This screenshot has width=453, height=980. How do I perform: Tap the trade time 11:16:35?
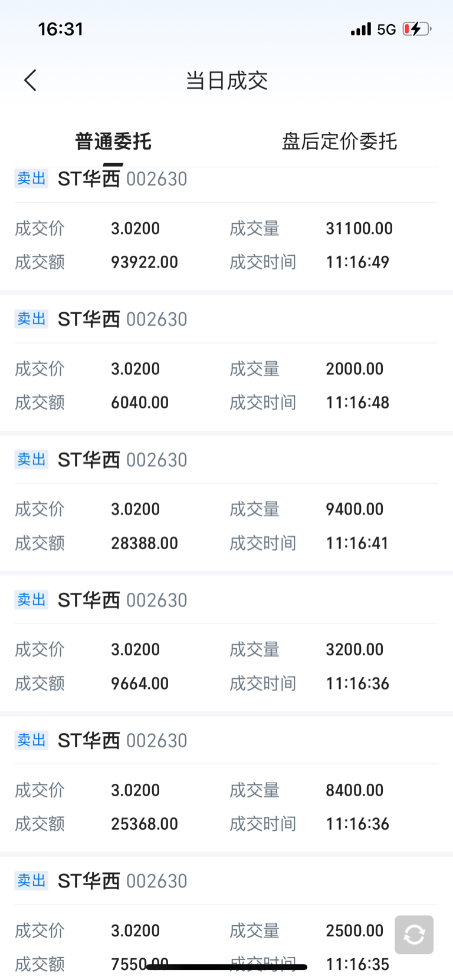pyautogui.click(x=357, y=965)
